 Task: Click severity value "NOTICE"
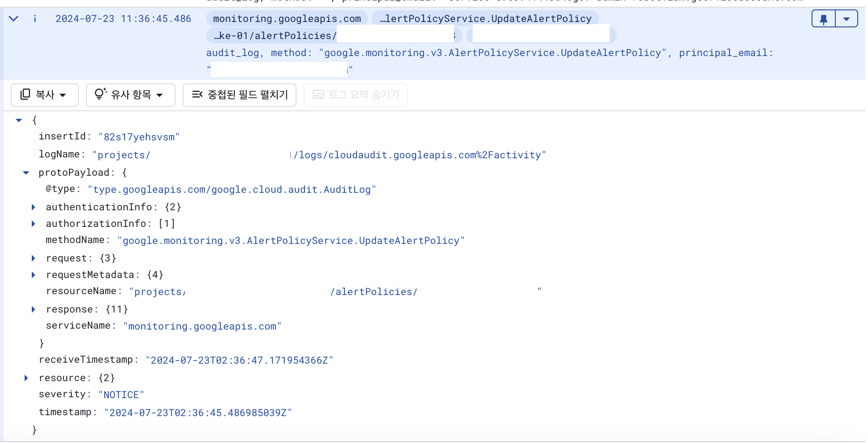[x=121, y=395]
